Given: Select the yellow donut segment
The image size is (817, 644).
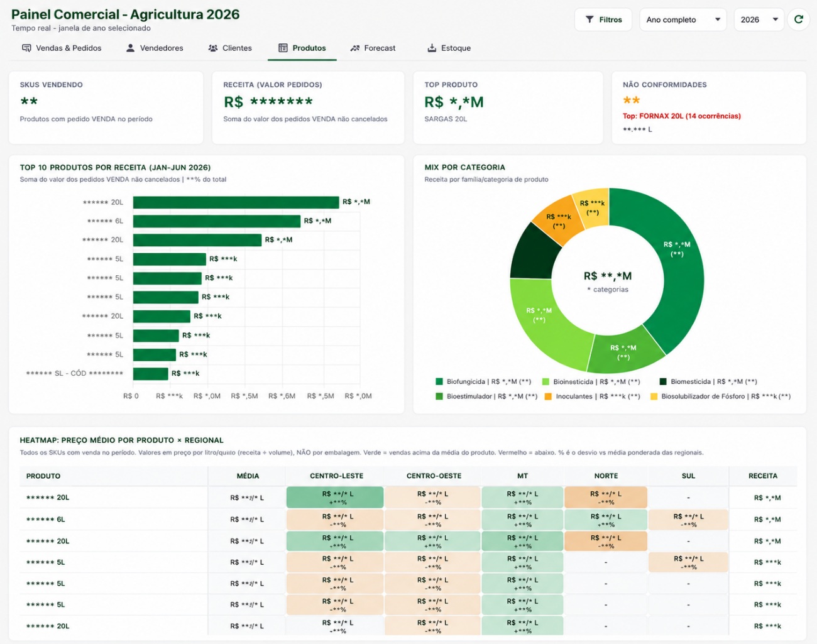Looking at the screenshot, I should click(x=592, y=207).
